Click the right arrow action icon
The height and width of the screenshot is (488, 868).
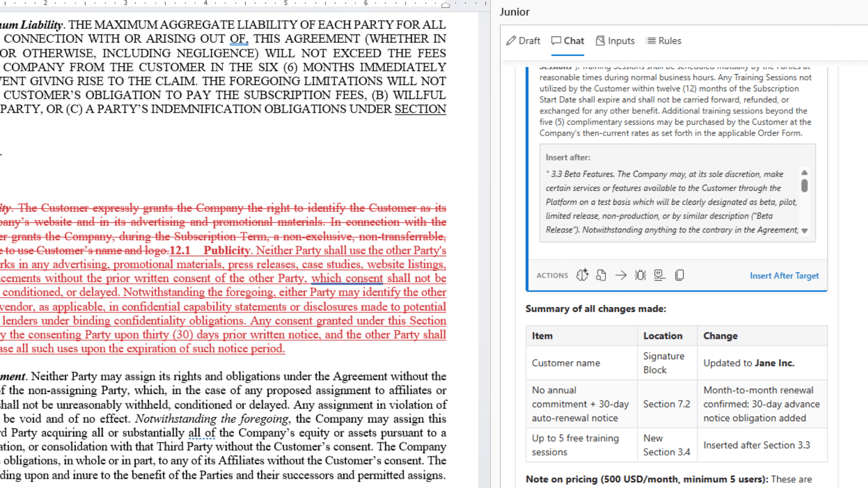[x=621, y=275]
